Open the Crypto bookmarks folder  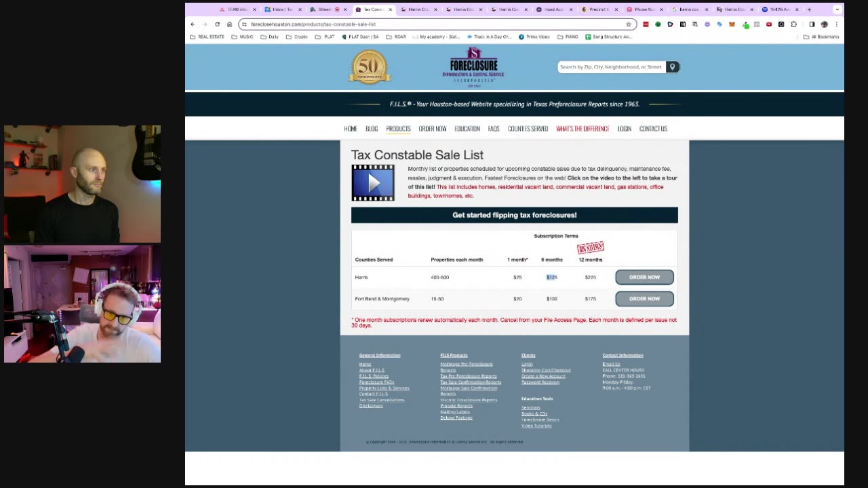296,37
